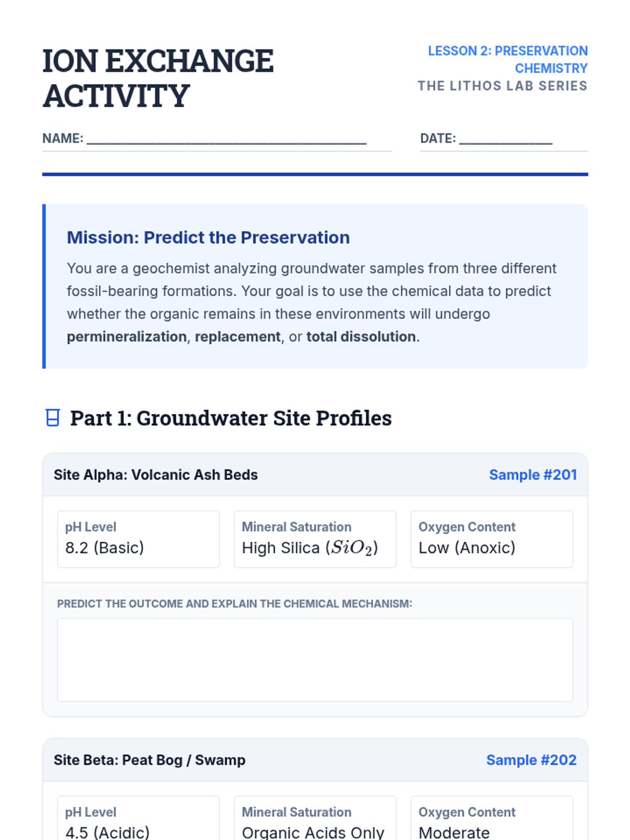Click the Site Alpha pH Level card
This screenshot has width=630, height=840.
click(x=139, y=539)
